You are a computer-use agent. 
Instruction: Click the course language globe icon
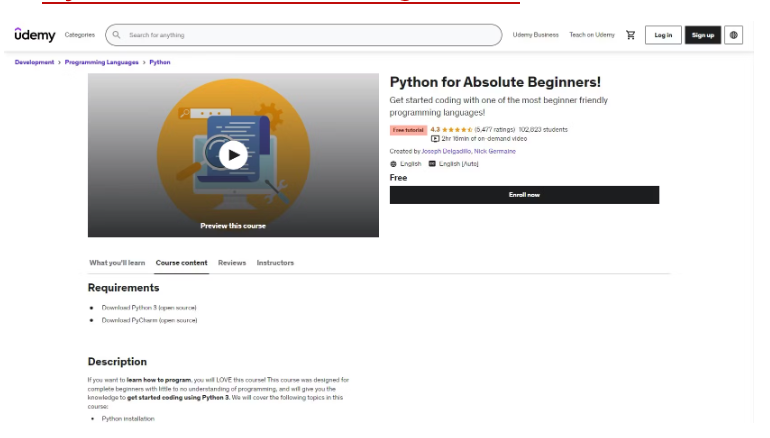tap(393, 164)
